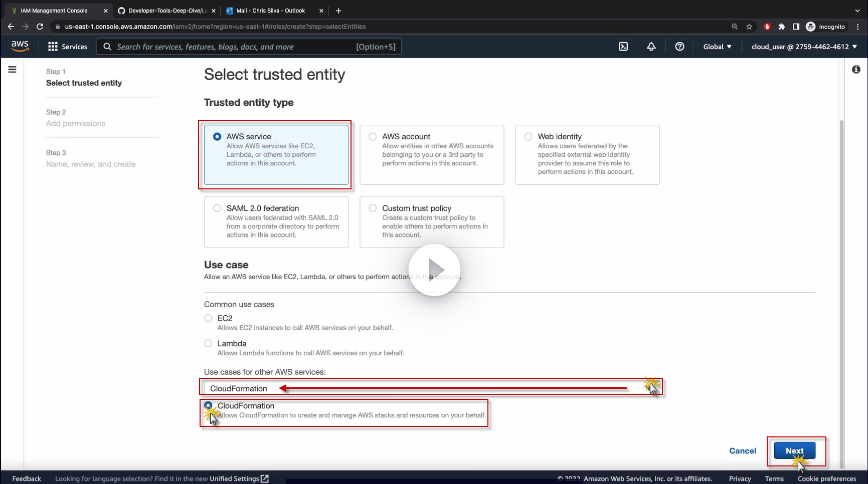Choose the EC2 use case radio button
The width and height of the screenshot is (868, 484).
(x=208, y=318)
